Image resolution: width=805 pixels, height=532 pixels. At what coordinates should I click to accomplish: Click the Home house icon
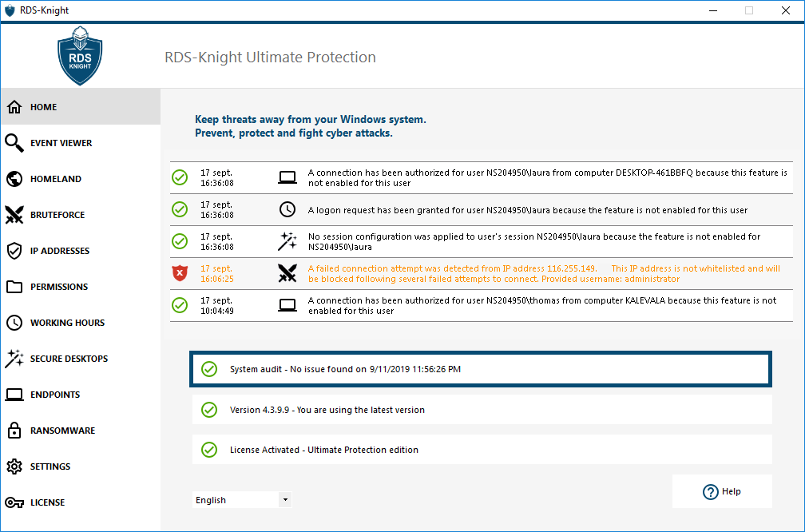tap(14, 107)
